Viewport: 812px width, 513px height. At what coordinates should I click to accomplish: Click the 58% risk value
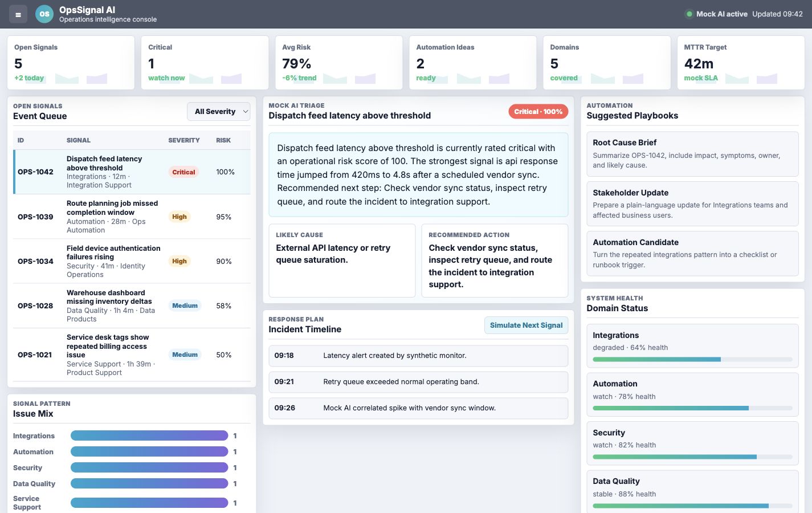coord(224,306)
